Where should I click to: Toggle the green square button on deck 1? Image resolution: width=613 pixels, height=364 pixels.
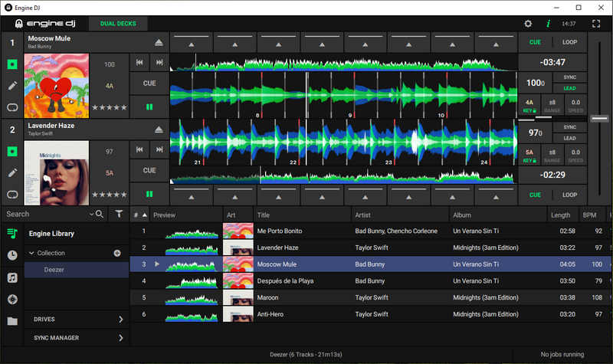tap(12, 64)
